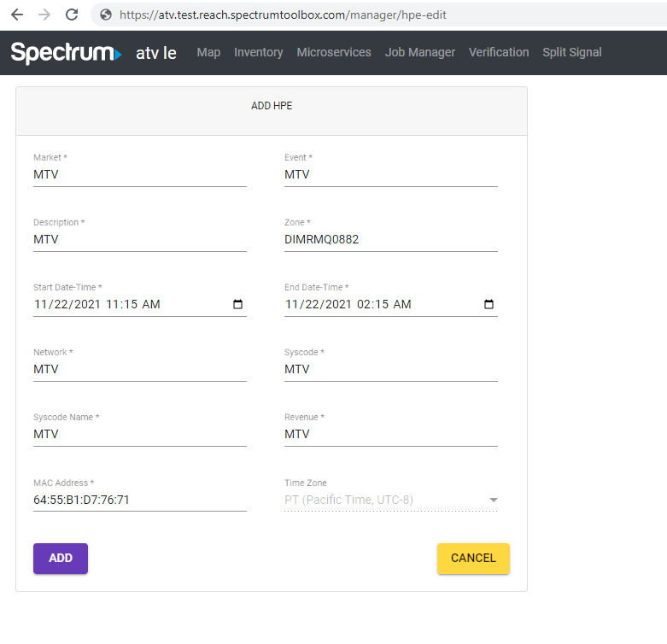Go to Microservices in navigation bar

coord(333,52)
